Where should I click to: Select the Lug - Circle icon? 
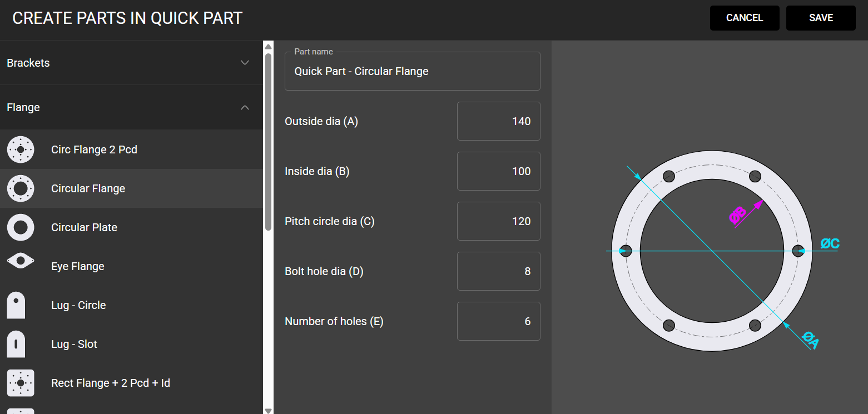pos(16,305)
